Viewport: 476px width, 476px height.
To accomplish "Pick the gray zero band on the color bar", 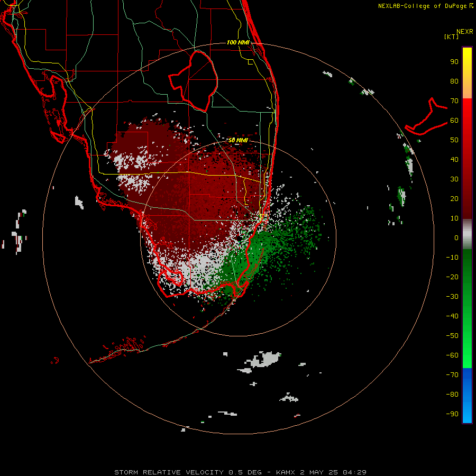I will [x=467, y=234].
